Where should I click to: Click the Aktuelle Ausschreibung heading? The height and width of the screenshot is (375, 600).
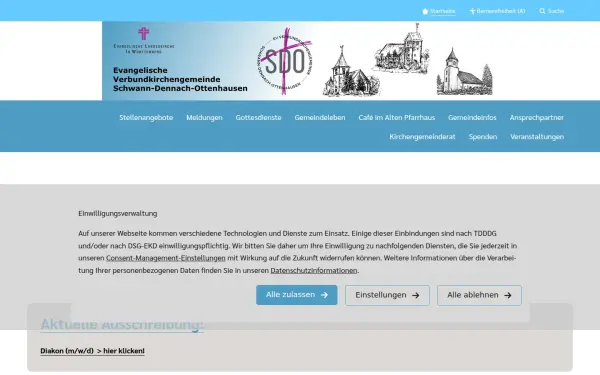(x=122, y=324)
